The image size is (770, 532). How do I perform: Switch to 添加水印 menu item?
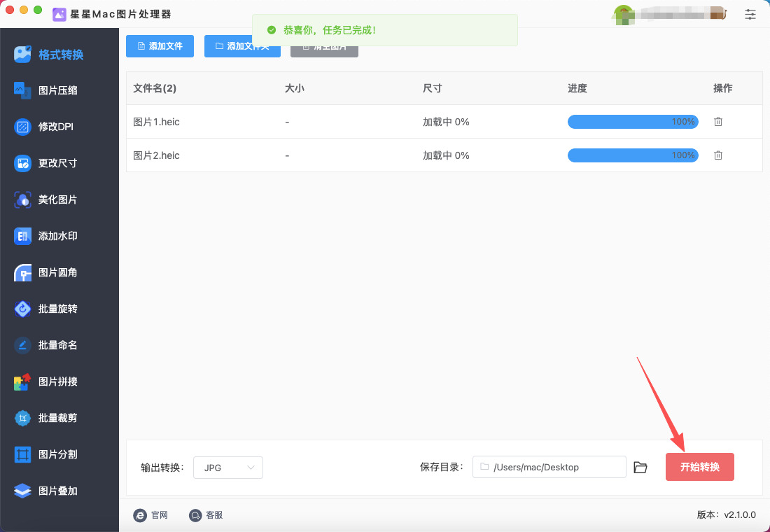(x=58, y=236)
